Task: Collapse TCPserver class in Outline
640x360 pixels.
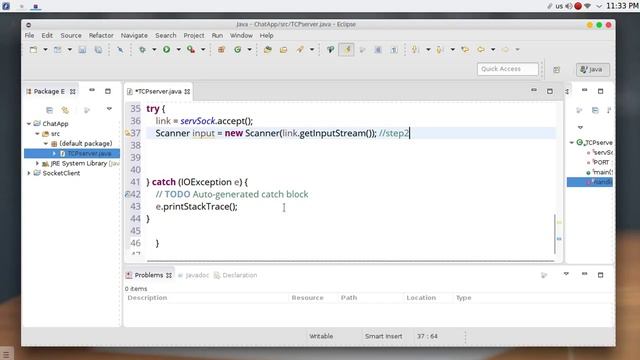Action: 572,142
